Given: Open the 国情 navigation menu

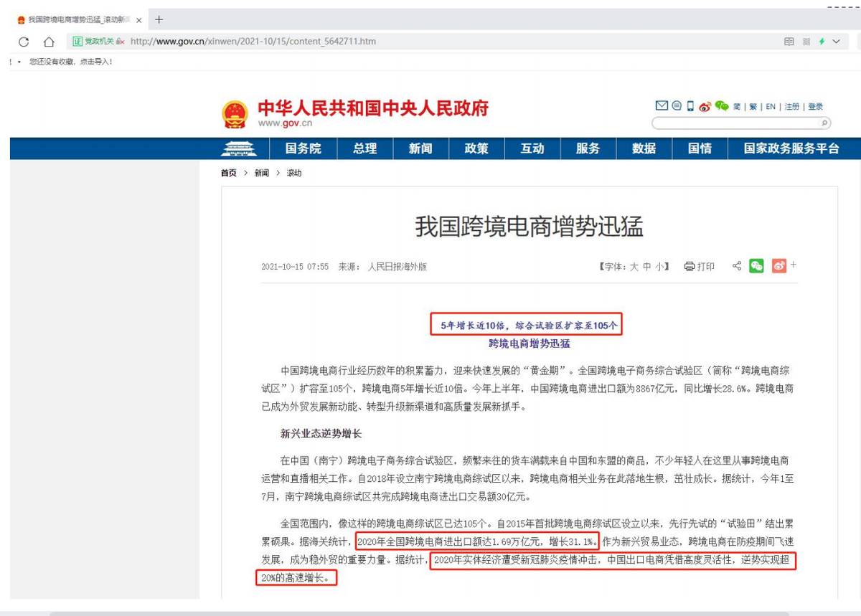Looking at the screenshot, I should (x=700, y=148).
